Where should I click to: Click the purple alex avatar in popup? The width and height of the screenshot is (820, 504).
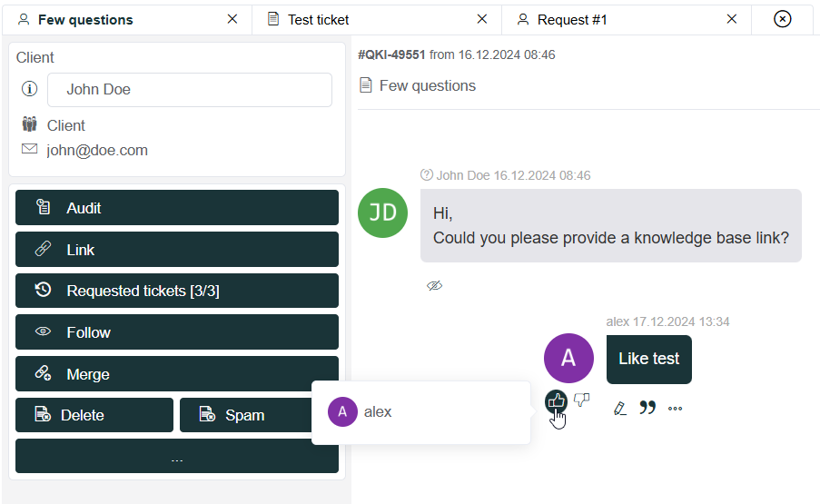(342, 412)
